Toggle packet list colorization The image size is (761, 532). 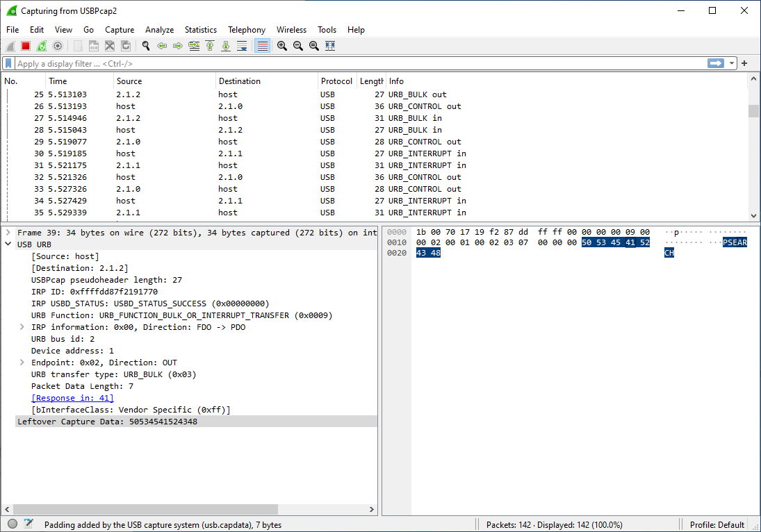[261, 46]
